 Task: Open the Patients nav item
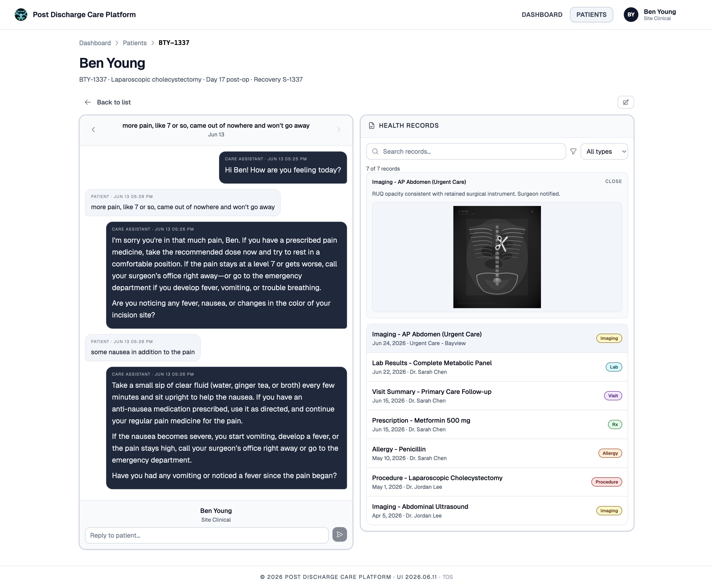click(x=591, y=15)
